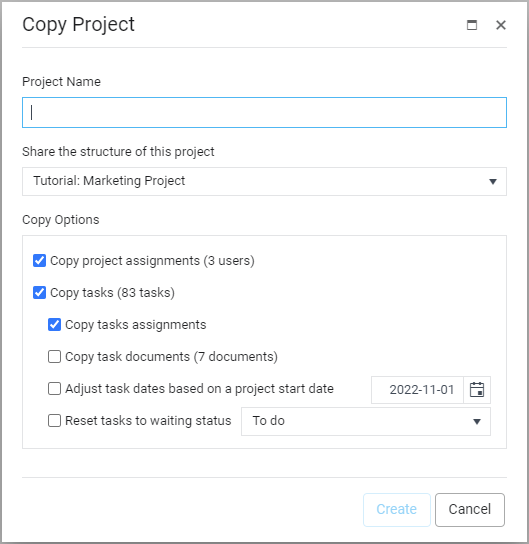The height and width of the screenshot is (544, 529).
Task: Click the Copy tasks assignments label
Action: (136, 325)
